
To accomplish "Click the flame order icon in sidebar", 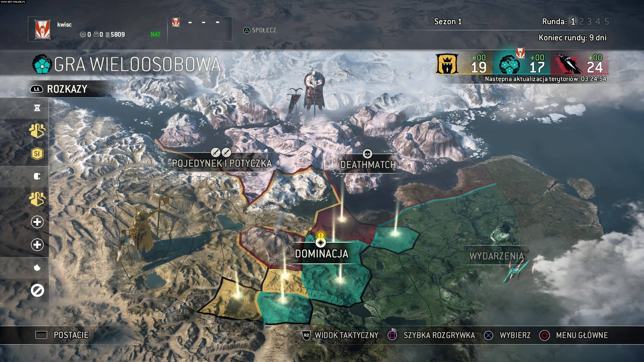I will click(x=37, y=267).
